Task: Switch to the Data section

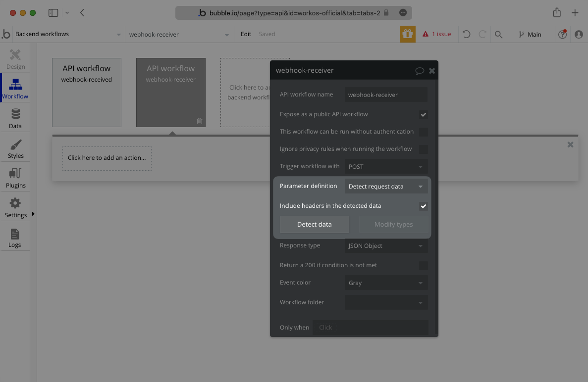Action: click(15, 117)
